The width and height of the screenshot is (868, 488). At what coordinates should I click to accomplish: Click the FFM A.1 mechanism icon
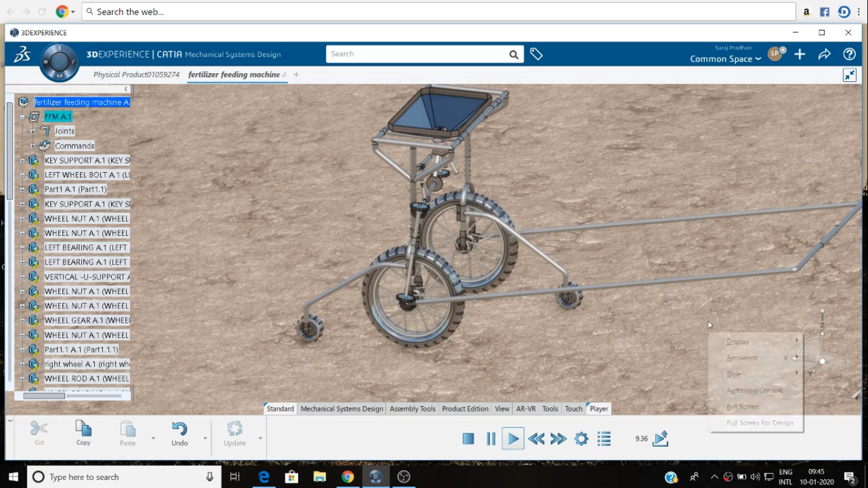(x=34, y=117)
